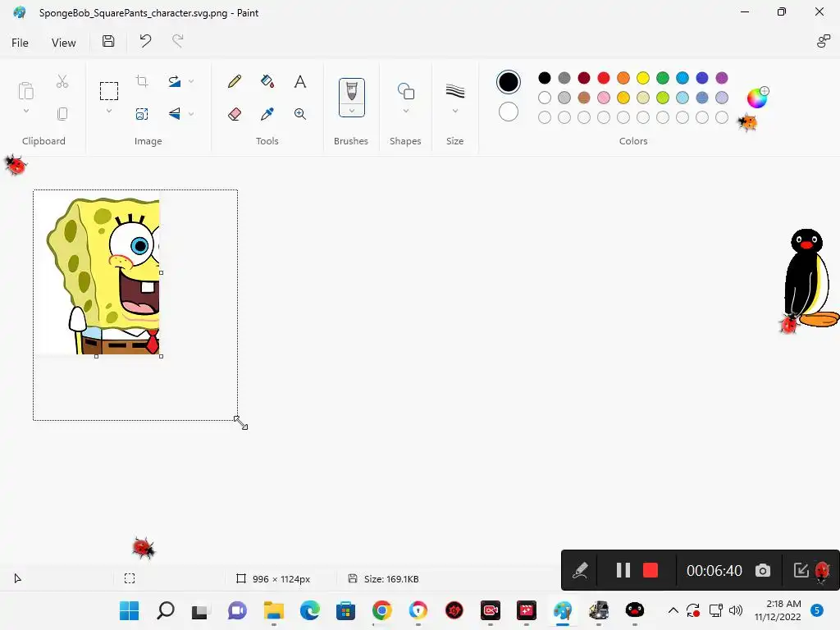Open the File menu
This screenshot has width=840, height=630.
tap(20, 43)
